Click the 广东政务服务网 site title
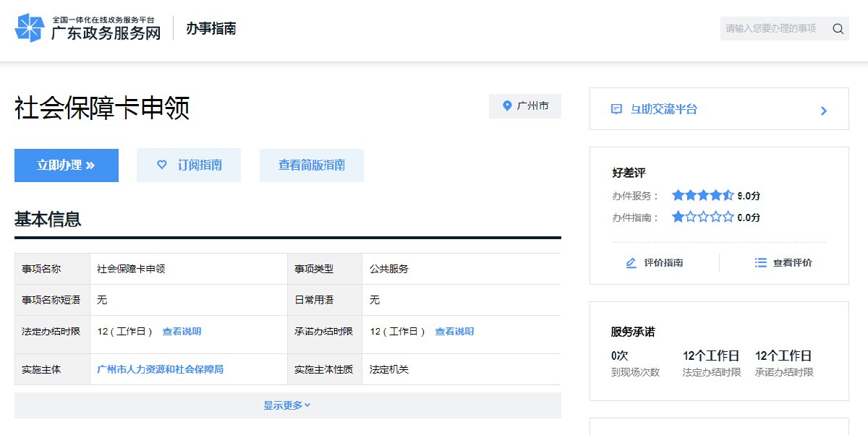This screenshot has width=868, height=435. coord(106,33)
